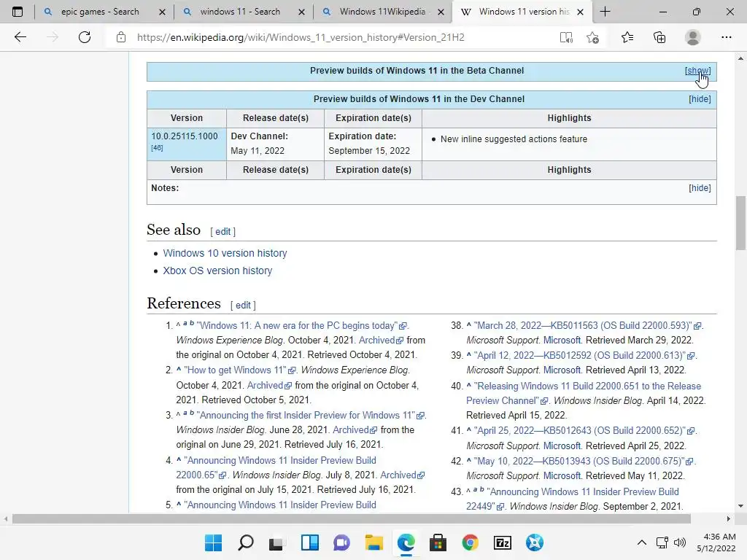Go back to the previous page
Viewport: 747px width, 560px height.
(20, 37)
